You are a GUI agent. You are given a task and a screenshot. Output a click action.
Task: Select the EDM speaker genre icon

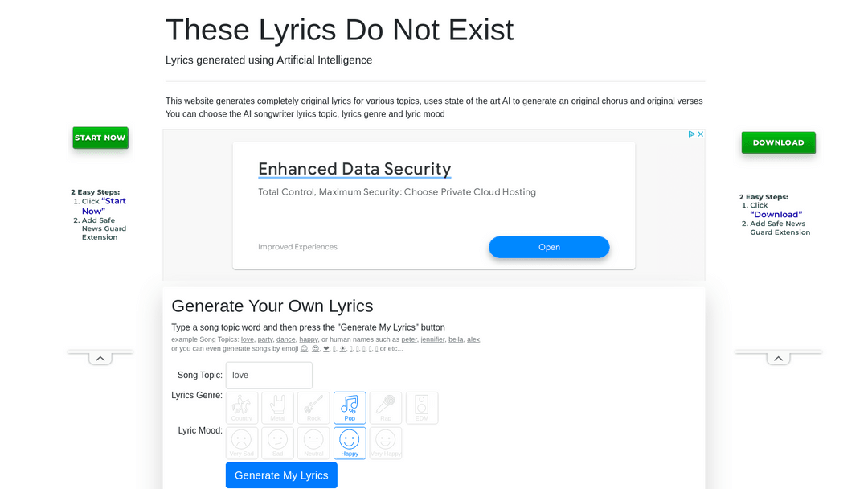click(x=422, y=408)
